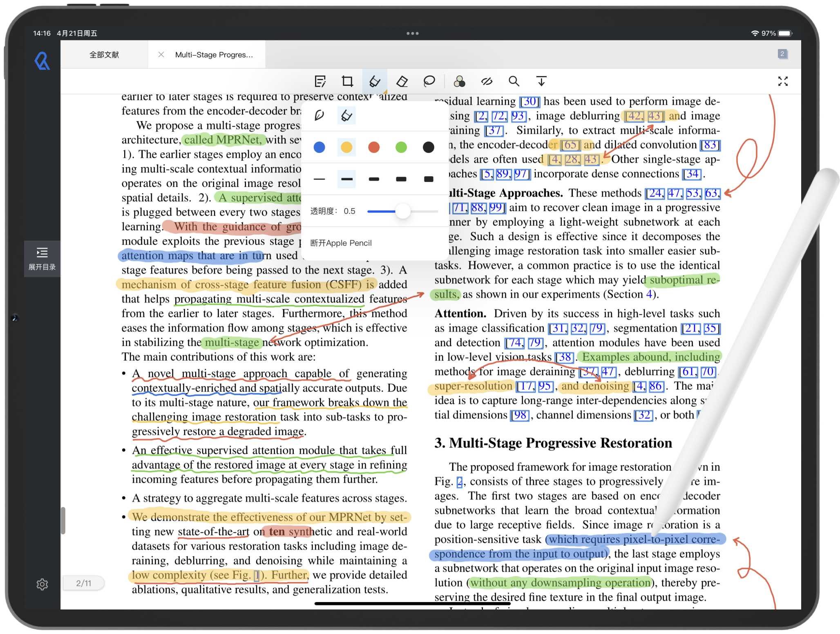Pick the black color swatch

(429, 147)
